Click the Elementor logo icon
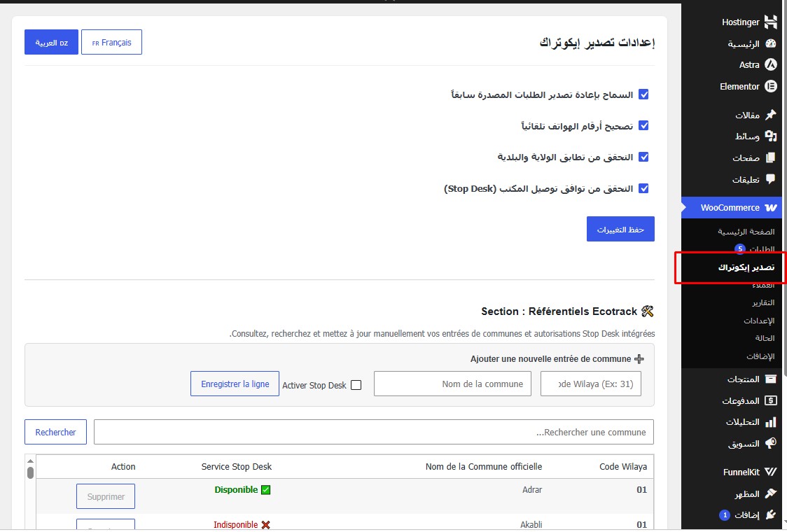This screenshot has width=787, height=532. tap(770, 86)
